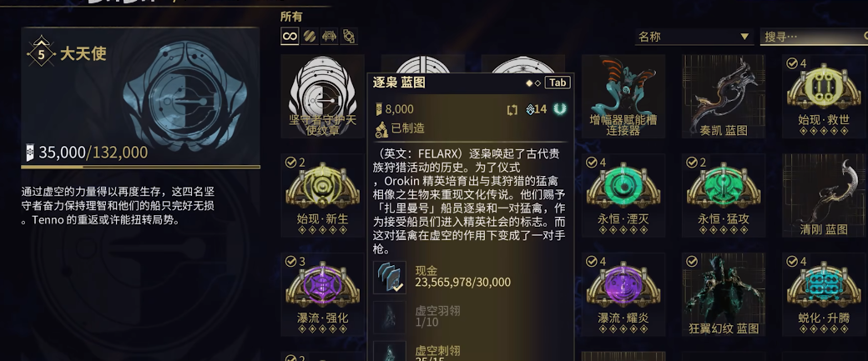Screen dimensions: 868x361
Task: Pick the green 永恒·湮灭 arcane
Action: click(623, 195)
